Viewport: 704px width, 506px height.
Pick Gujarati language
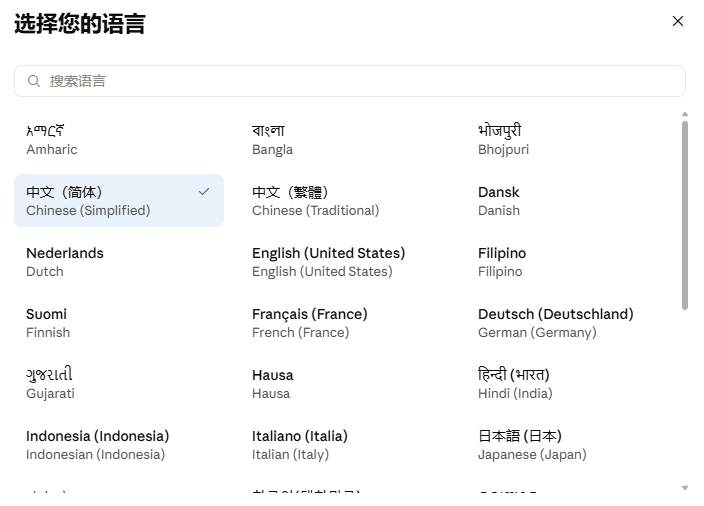point(119,384)
